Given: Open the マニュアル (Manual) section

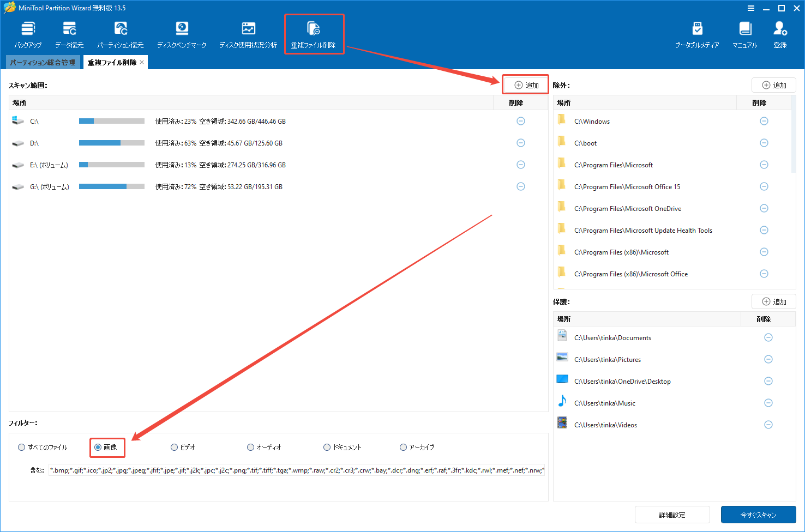Looking at the screenshot, I should click(744, 34).
